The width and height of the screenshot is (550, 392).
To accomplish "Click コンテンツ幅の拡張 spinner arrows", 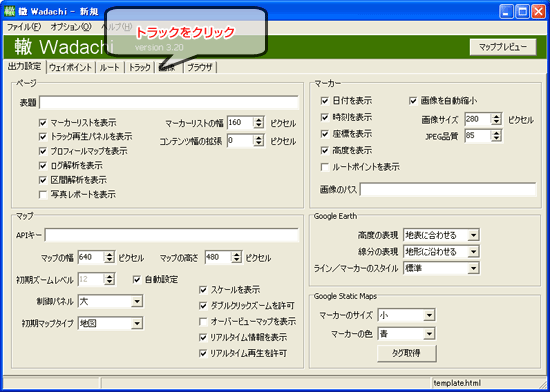I will [259, 141].
